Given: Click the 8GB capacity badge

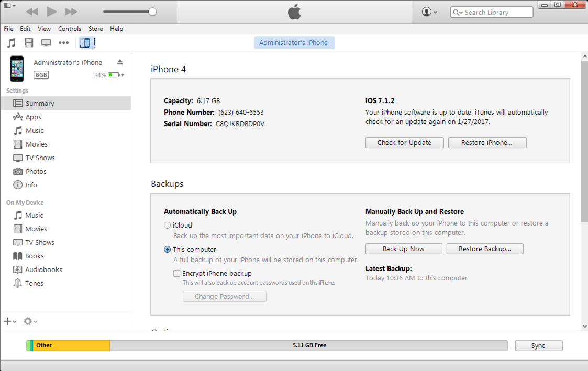Looking at the screenshot, I should (x=41, y=75).
